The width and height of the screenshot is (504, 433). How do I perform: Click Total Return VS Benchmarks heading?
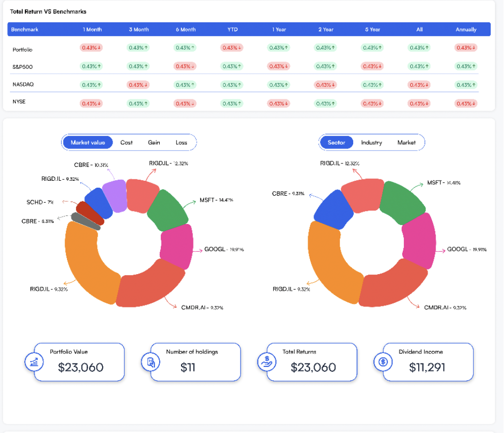tap(48, 11)
